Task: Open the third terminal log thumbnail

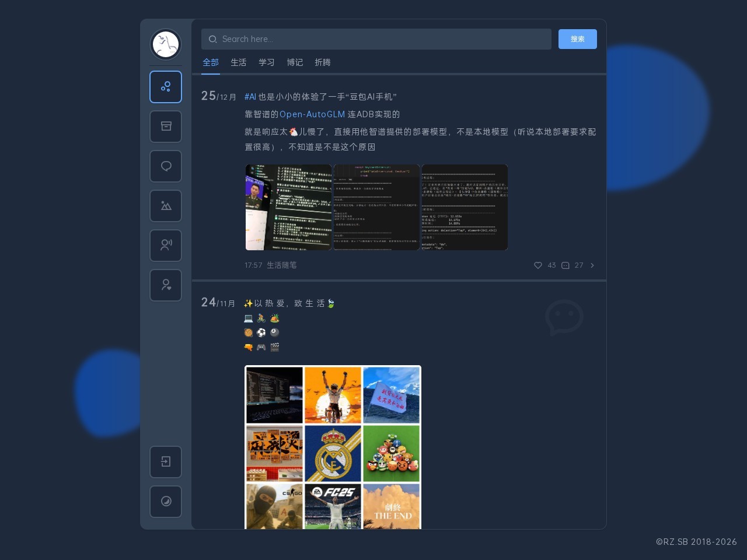Action: pyautogui.click(x=465, y=207)
